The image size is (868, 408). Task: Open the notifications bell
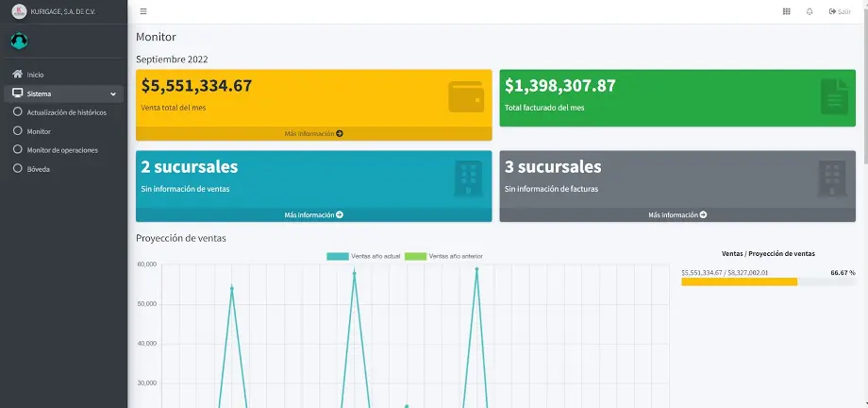810,11
